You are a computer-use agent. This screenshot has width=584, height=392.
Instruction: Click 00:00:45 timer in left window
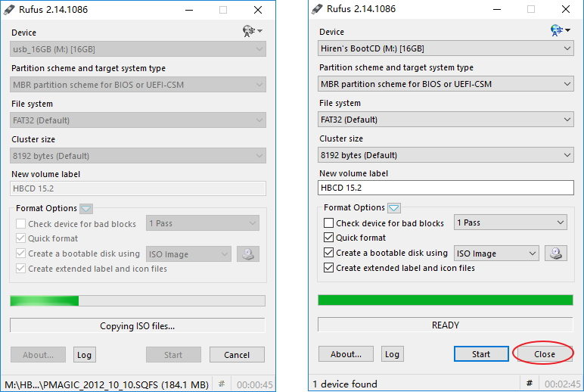tap(255, 384)
